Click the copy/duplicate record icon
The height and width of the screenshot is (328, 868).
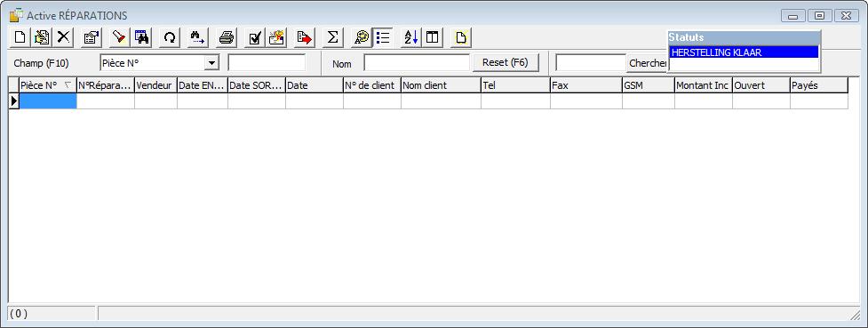(x=42, y=37)
